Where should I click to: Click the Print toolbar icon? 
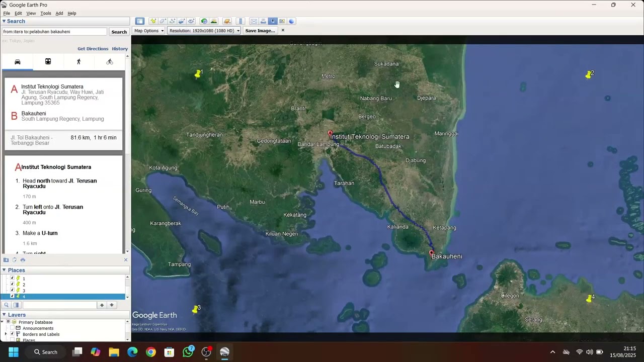pos(263,21)
